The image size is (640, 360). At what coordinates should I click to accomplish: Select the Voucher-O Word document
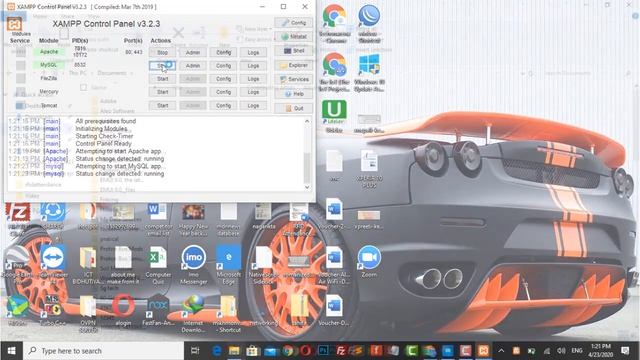click(x=334, y=310)
